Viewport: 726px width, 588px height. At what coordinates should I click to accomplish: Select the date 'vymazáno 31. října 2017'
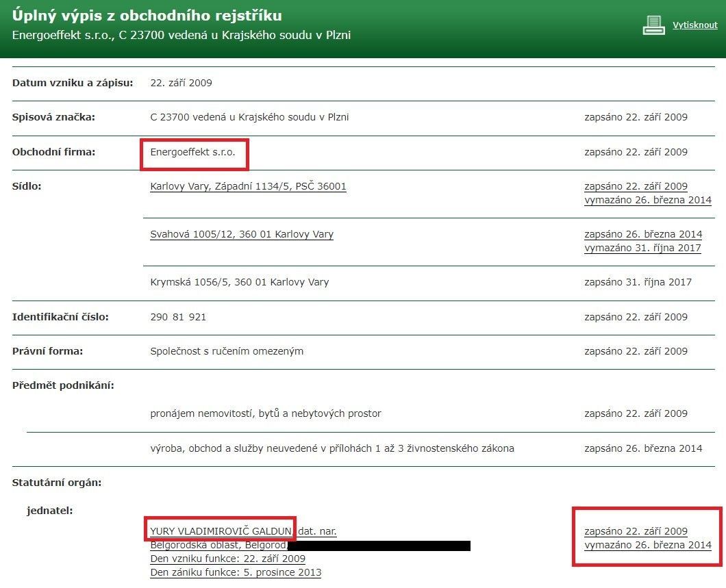point(642,248)
